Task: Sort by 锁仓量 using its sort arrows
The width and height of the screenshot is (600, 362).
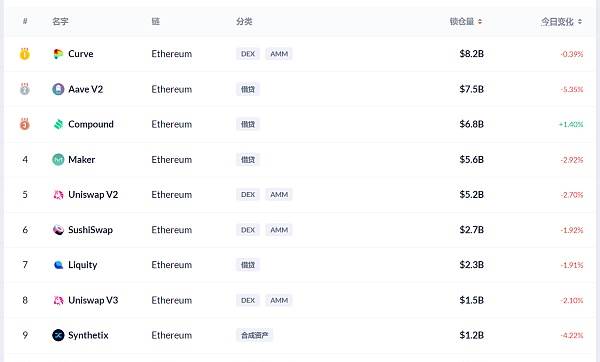Action: point(480,22)
